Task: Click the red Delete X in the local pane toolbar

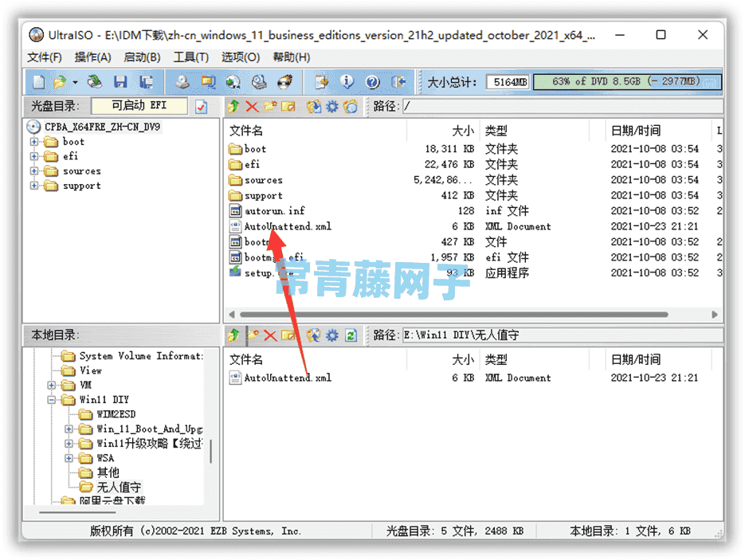Action: tap(270, 335)
